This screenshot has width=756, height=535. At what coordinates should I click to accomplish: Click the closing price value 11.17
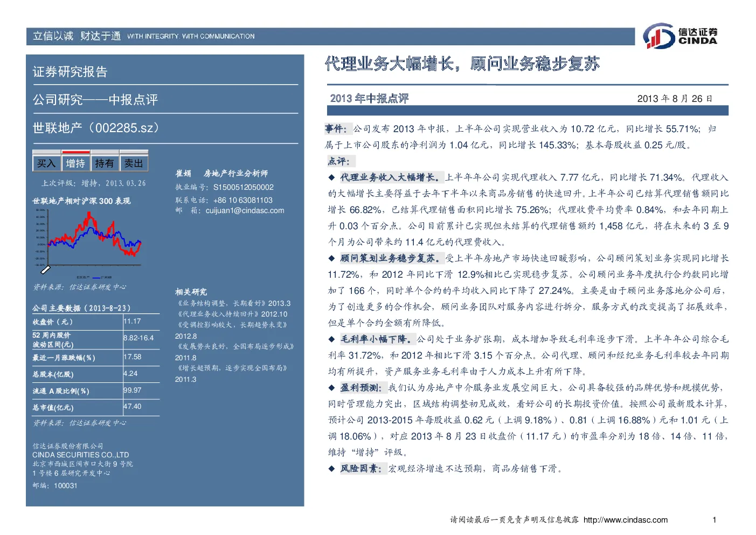[132, 321]
